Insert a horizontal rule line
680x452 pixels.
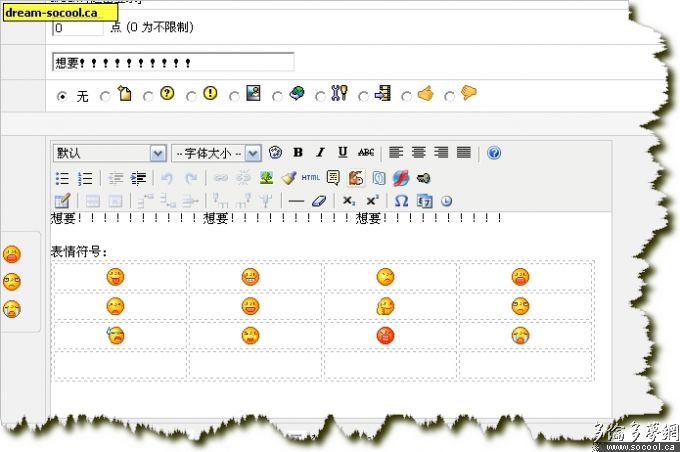296,201
